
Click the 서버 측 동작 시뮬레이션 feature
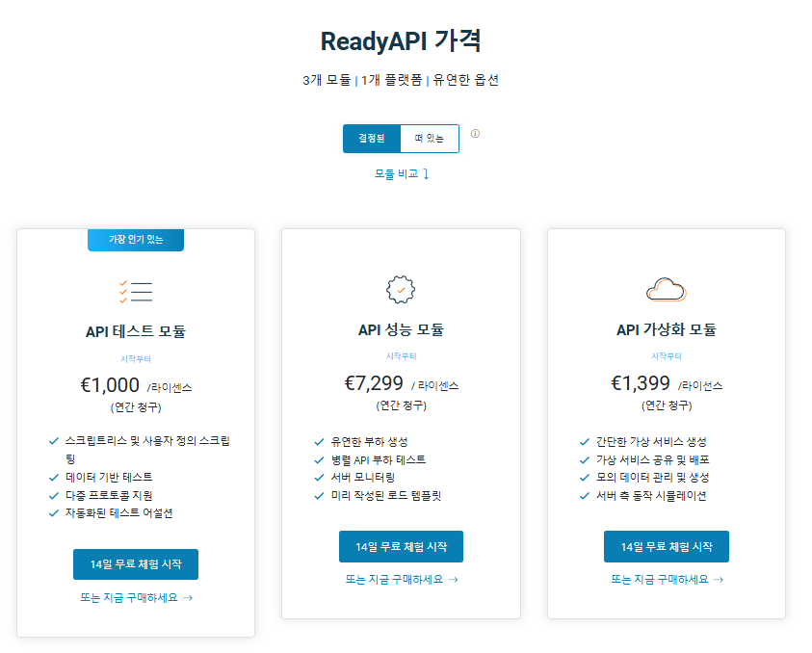[x=651, y=496]
